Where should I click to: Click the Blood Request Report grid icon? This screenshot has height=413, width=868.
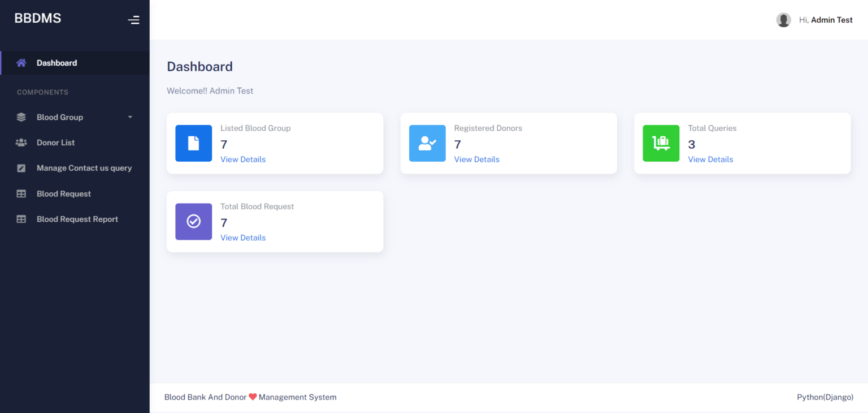tap(21, 219)
